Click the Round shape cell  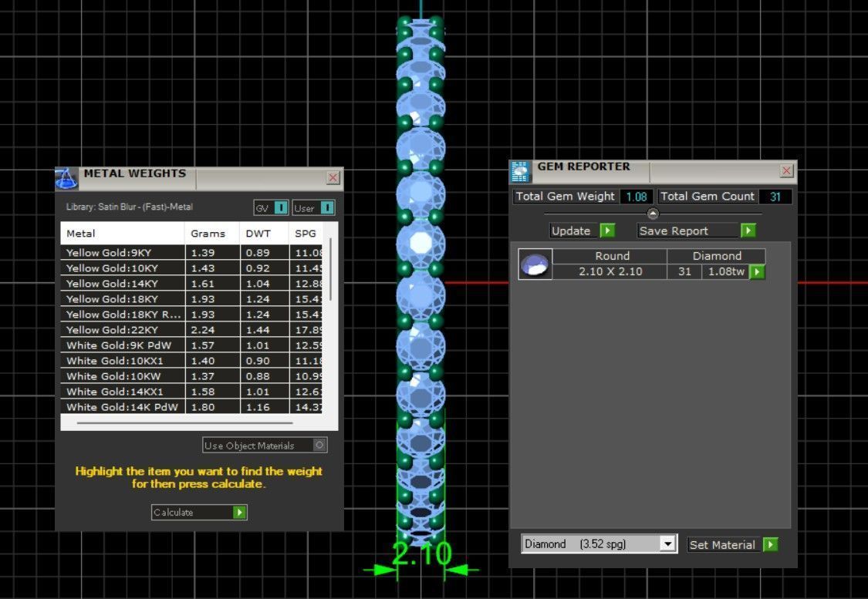point(610,256)
